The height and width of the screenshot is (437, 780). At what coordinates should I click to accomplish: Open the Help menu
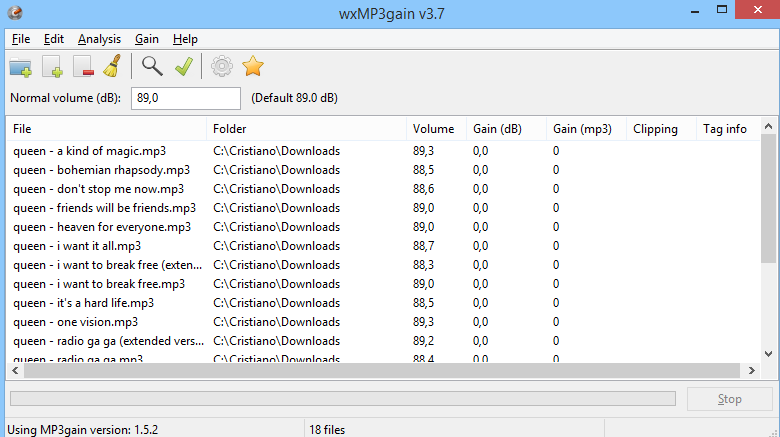coord(185,39)
